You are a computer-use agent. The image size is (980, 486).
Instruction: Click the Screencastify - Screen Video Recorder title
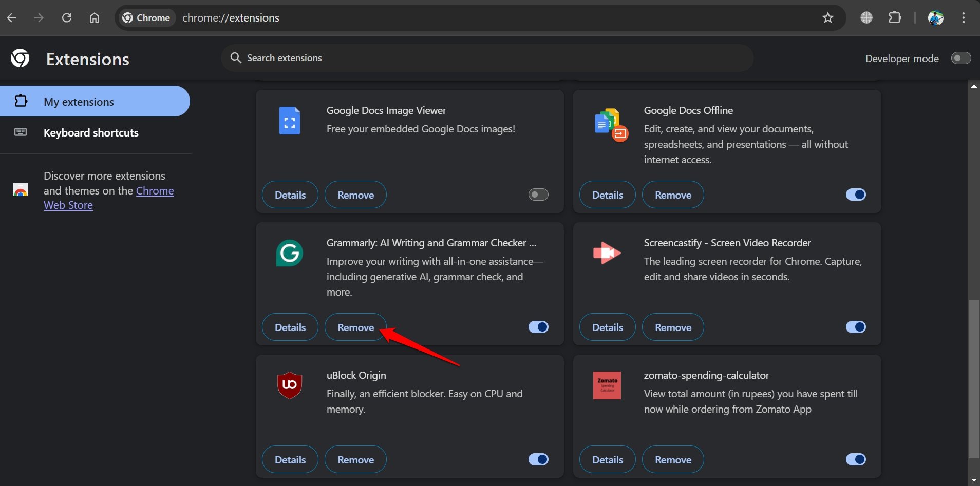click(727, 243)
